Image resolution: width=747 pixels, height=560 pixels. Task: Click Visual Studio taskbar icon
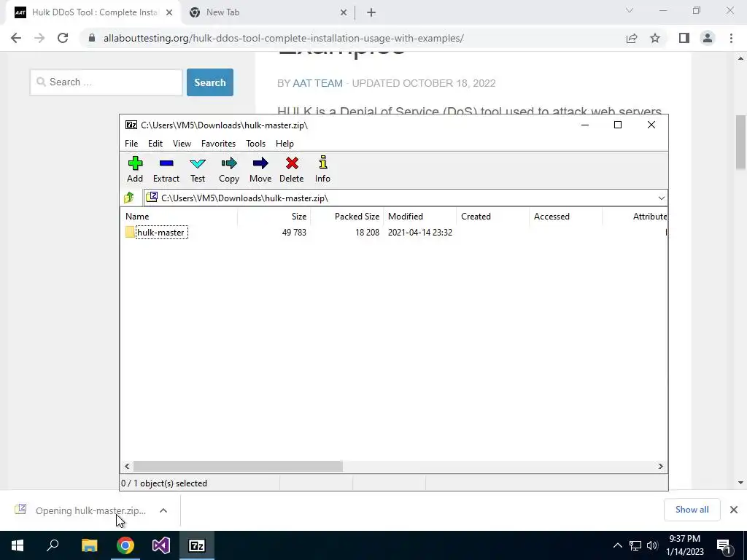pos(161,545)
